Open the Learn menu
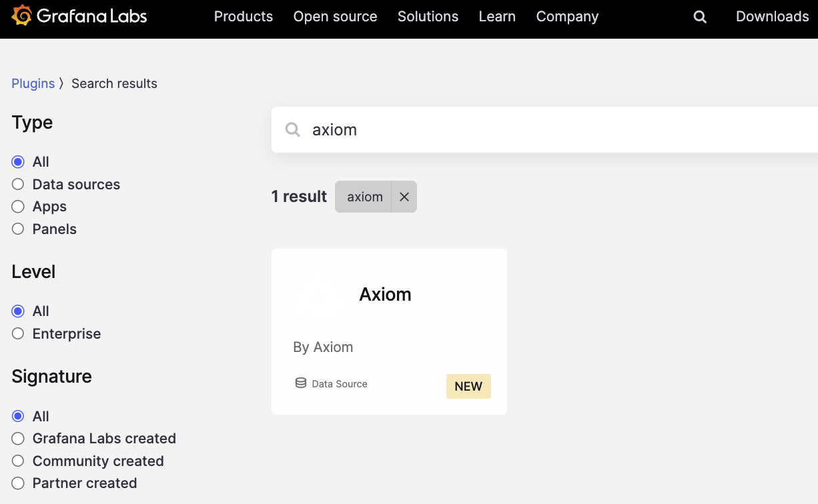 click(497, 17)
